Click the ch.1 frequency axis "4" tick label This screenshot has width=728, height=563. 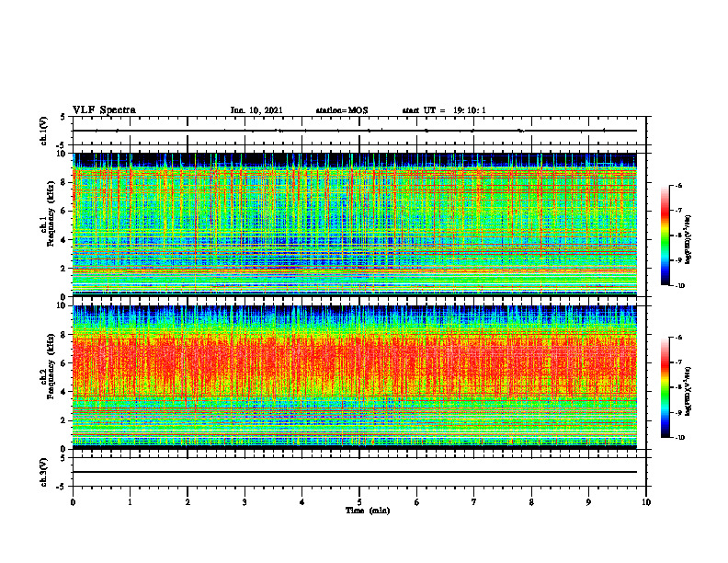click(x=63, y=240)
